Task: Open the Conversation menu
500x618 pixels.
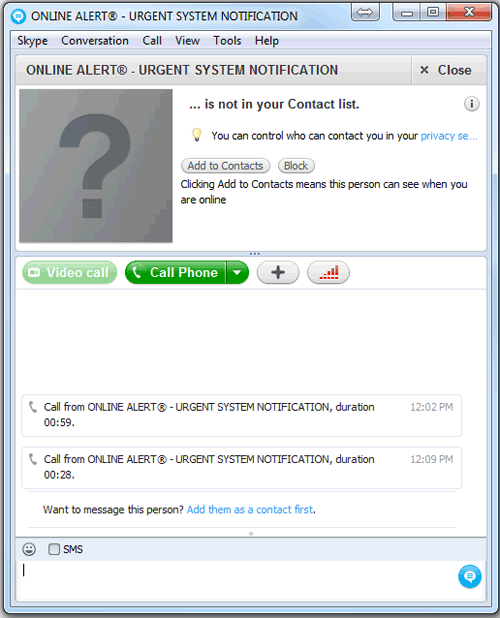Action: [x=95, y=41]
